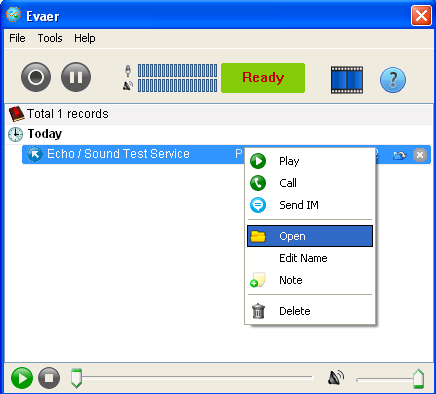This screenshot has height=394, width=436.
Task: Click the volume slider green thumb
Action: coord(419,378)
